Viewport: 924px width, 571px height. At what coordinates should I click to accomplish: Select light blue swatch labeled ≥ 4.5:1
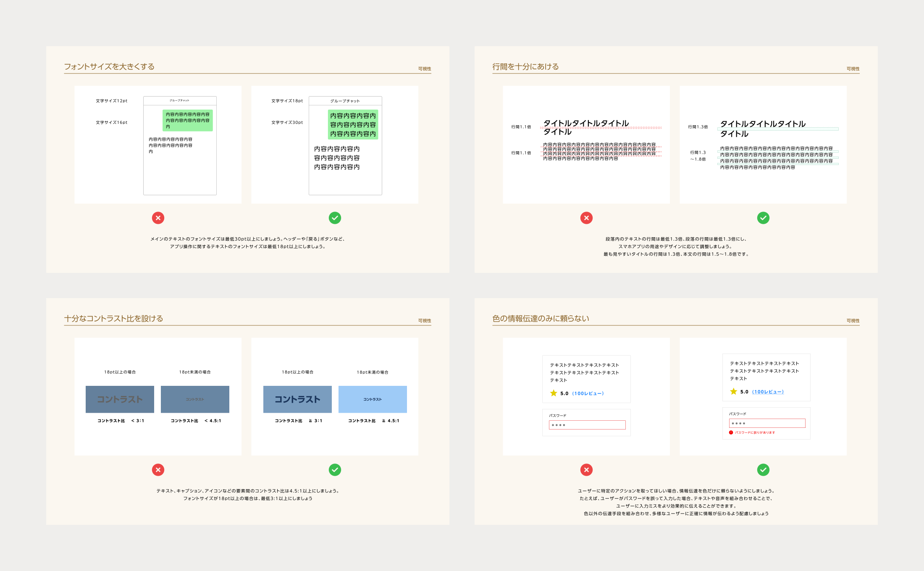point(373,399)
